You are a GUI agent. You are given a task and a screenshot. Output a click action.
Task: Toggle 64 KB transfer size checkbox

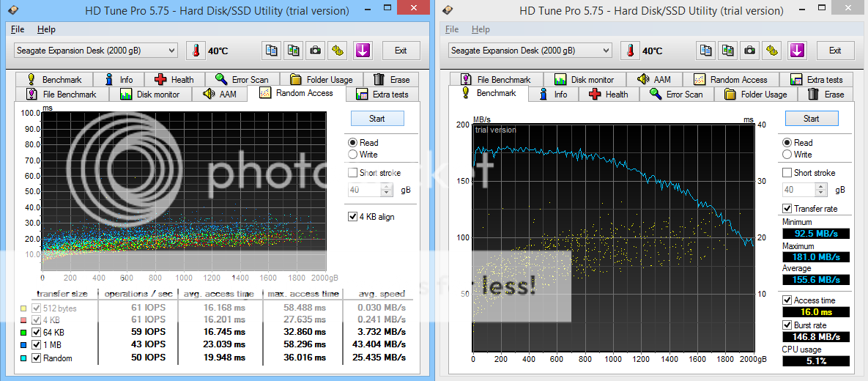tap(36, 332)
